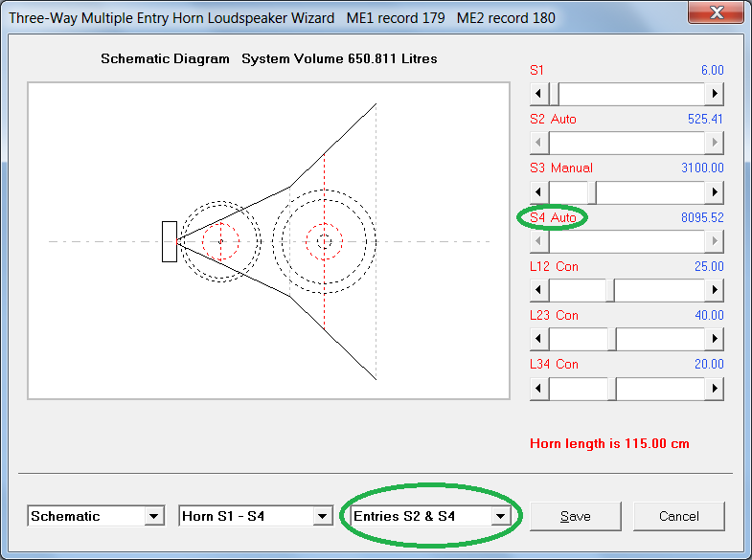The image size is (752, 560).
Task: Click the L34 value 20.00
Action: tap(709, 365)
